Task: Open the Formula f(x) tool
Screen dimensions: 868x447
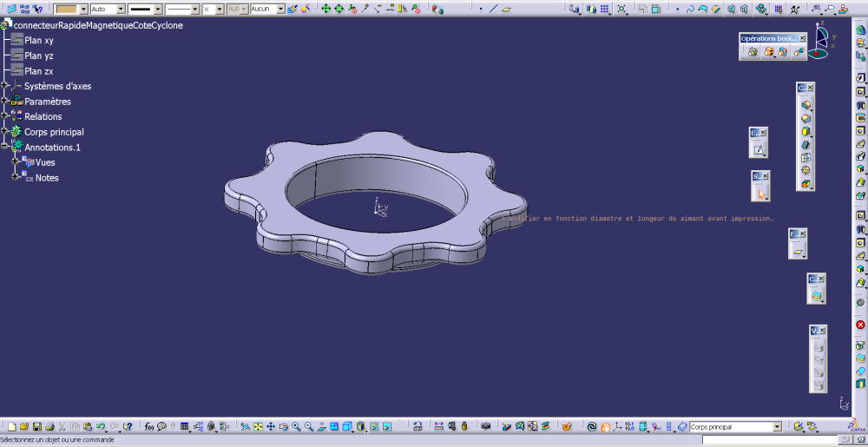Action: coord(149,426)
